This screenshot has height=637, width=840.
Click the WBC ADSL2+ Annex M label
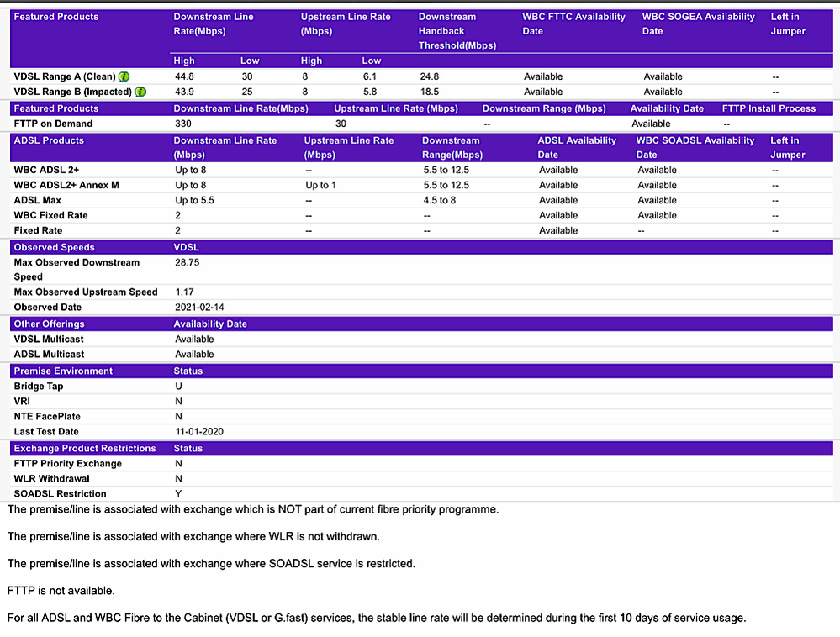pyautogui.click(x=66, y=185)
